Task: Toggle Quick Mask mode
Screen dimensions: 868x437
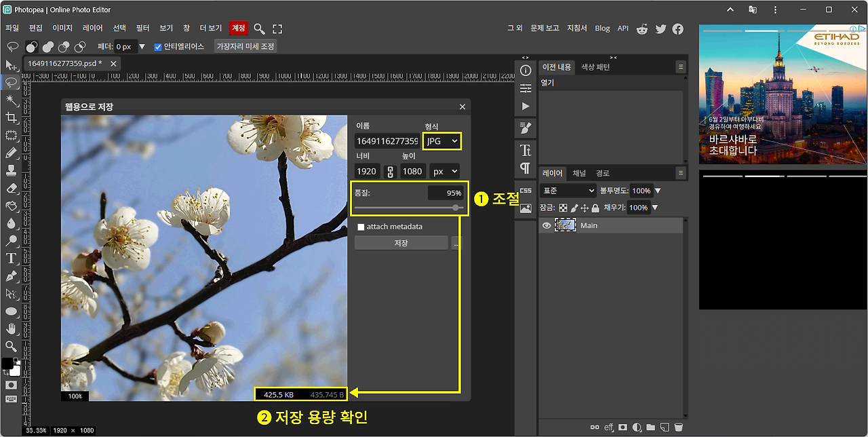Action: [11, 385]
